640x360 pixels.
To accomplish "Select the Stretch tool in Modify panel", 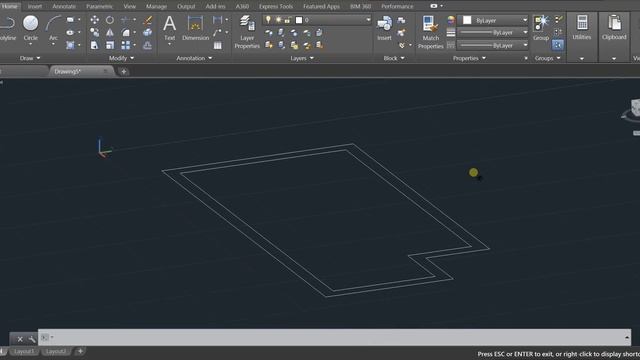I will coord(94,45).
